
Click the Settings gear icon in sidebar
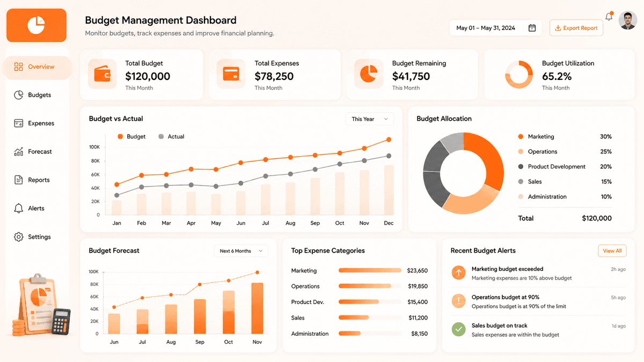[x=19, y=237]
